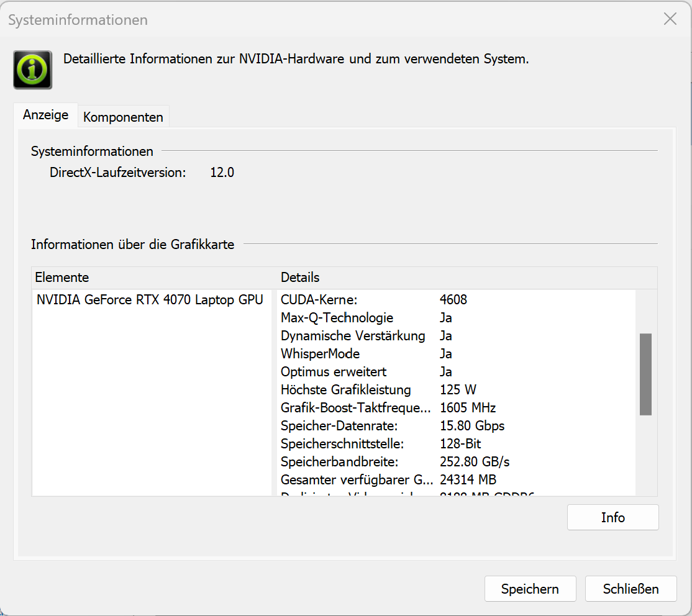Click the DirectX-Laufzeitversion label
The image size is (692, 616).
coord(118,173)
